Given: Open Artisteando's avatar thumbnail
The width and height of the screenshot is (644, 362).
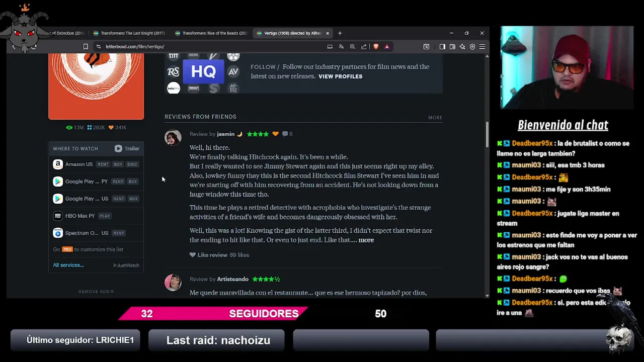Looking at the screenshot, I should (x=173, y=283).
